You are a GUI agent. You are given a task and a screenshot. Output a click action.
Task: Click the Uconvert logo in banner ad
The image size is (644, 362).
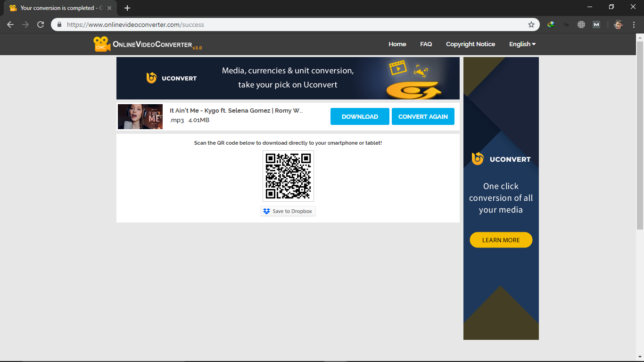171,78
